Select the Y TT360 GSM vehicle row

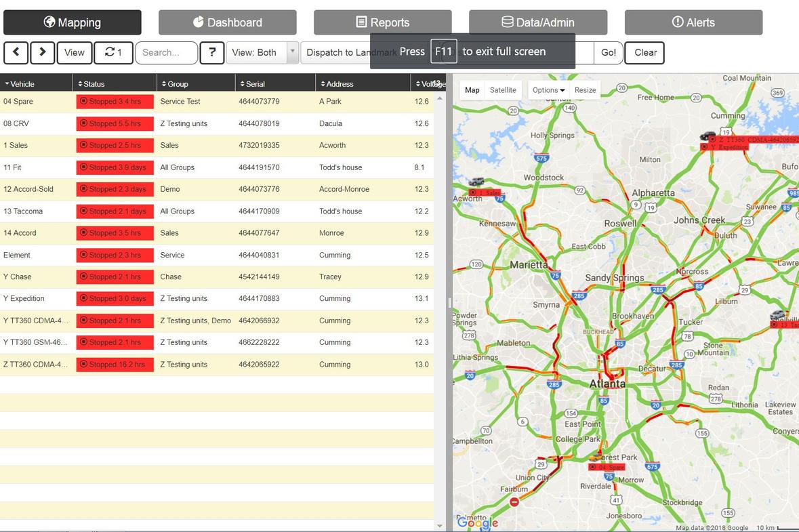217,342
